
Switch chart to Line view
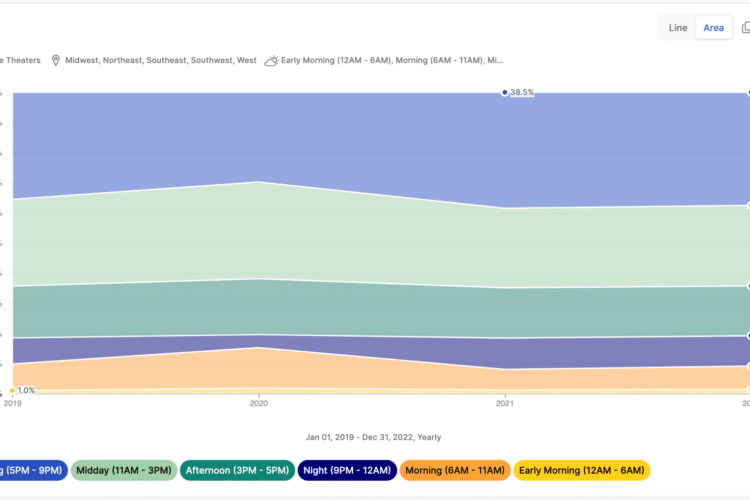tap(677, 28)
